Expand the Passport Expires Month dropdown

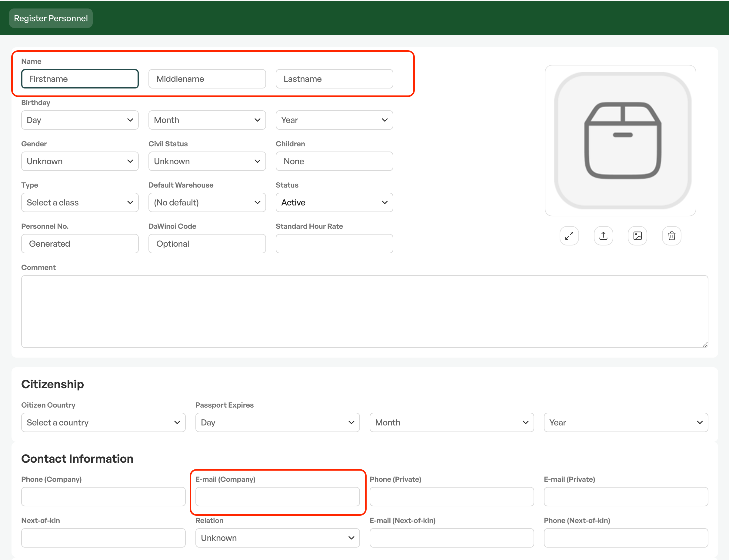click(x=452, y=422)
